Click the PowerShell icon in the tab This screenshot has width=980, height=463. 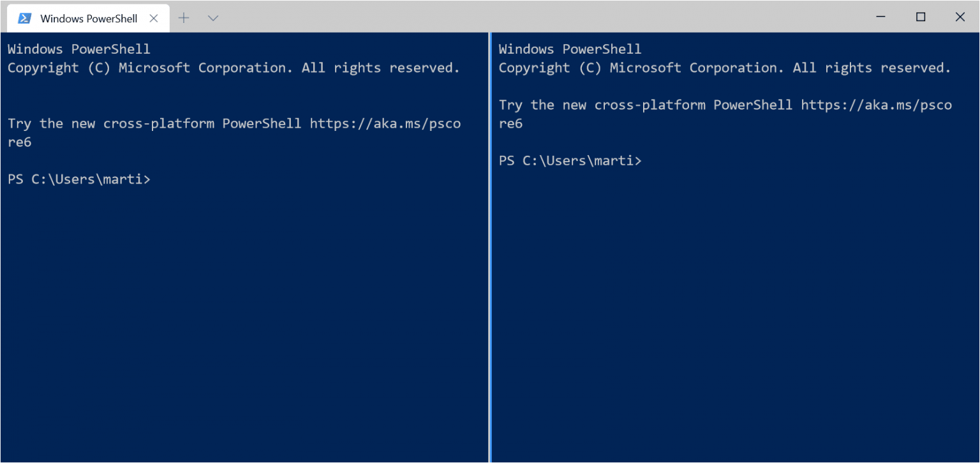coord(25,18)
